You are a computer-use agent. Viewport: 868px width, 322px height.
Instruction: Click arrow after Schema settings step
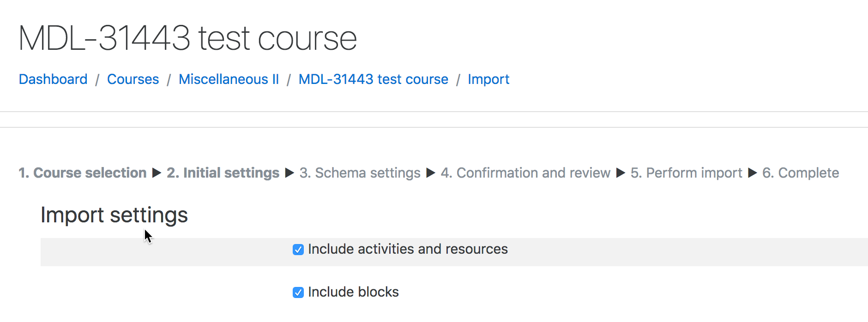coord(431,173)
